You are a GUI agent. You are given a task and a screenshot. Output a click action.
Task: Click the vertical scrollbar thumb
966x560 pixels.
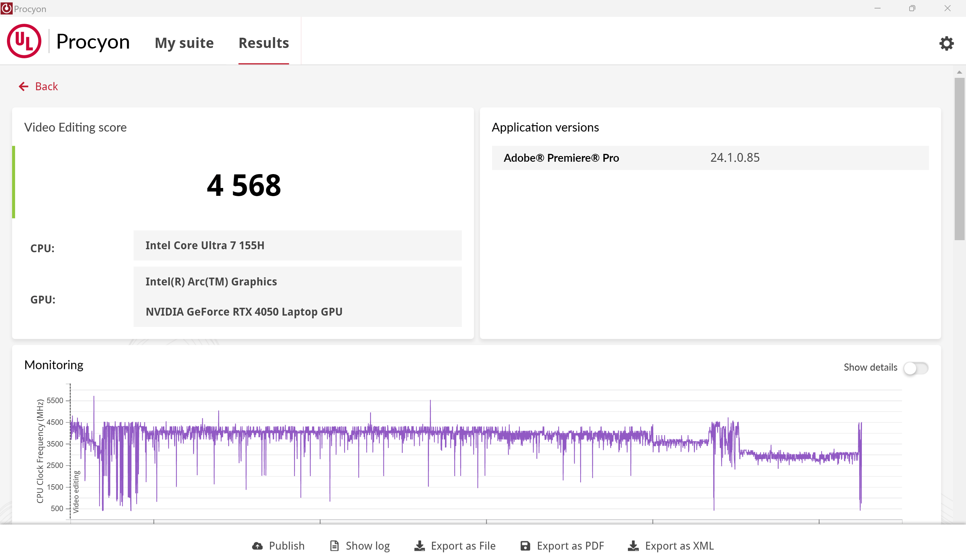tap(959, 159)
